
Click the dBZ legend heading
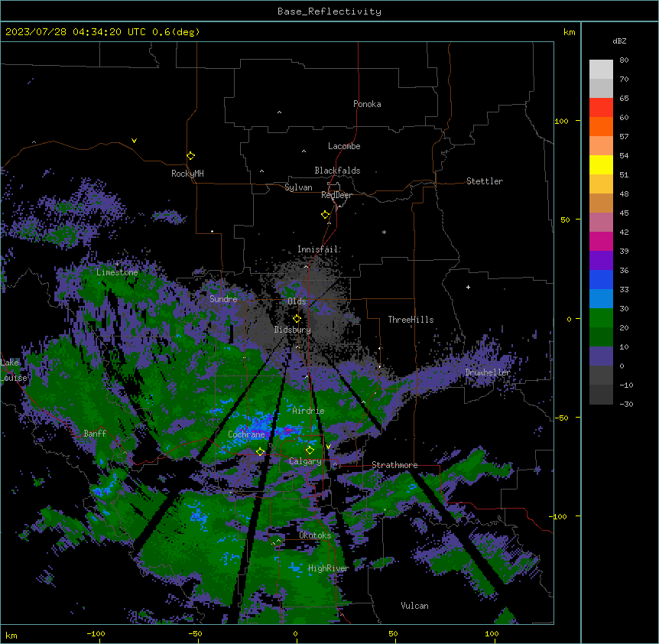tap(619, 41)
